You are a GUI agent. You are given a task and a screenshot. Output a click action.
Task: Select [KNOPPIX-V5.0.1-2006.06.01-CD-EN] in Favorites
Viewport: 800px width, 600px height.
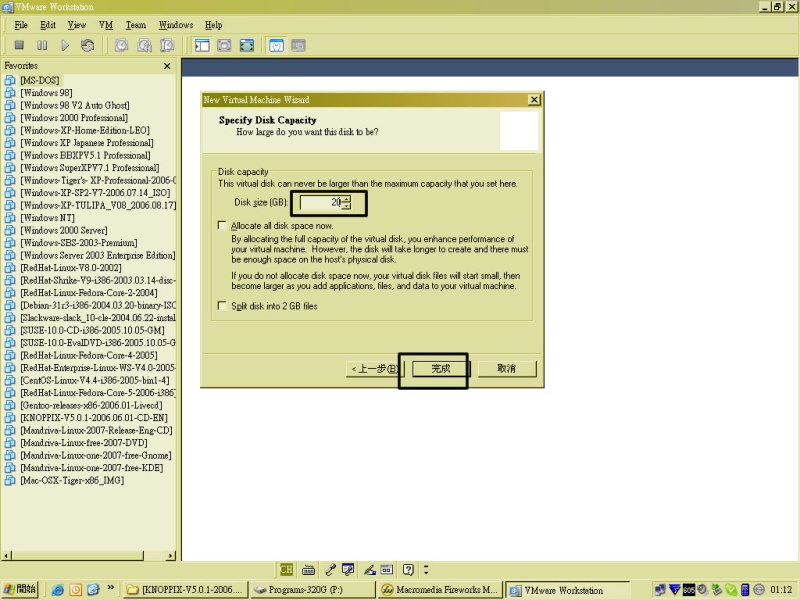point(94,418)
